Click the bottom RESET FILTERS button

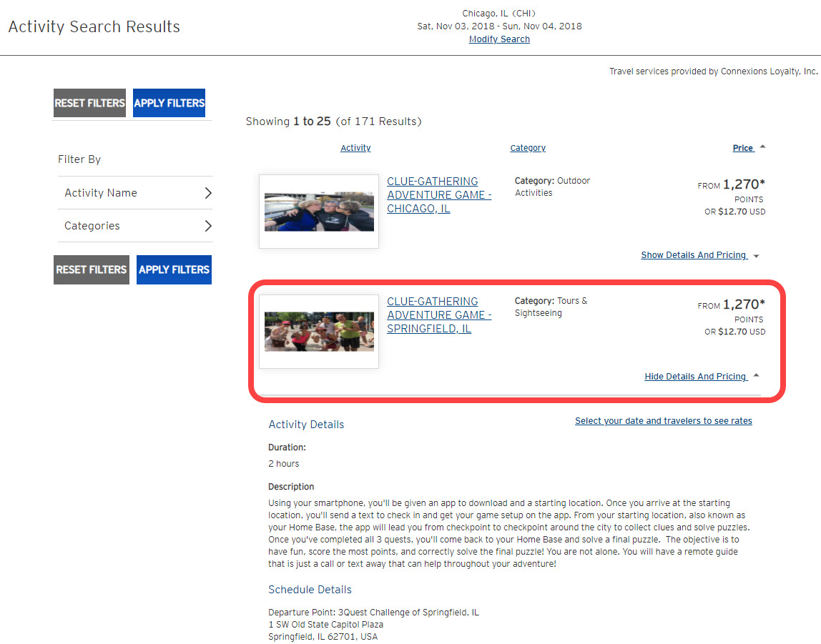tap(91, 270)
